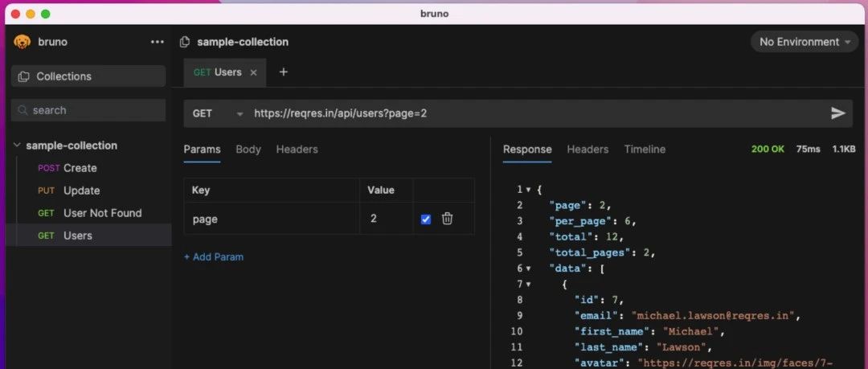868x369 pixels.
Task: Click the 1.1KB response size
Action: point(844,149)
